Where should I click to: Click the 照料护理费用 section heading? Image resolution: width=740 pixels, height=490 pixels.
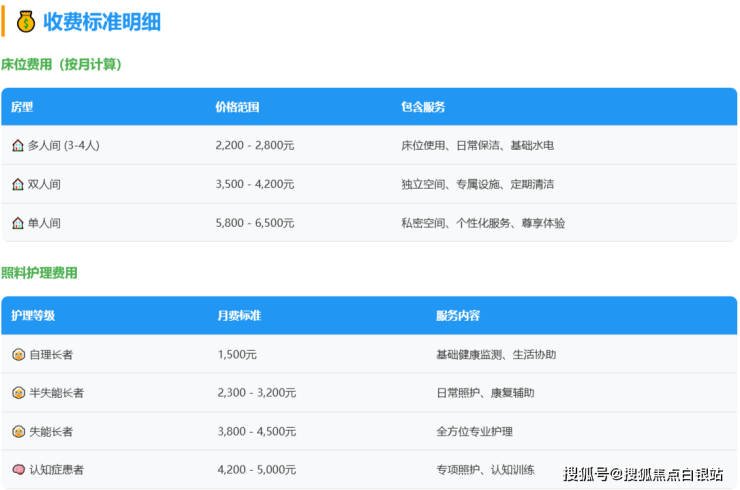click(40, 273)
